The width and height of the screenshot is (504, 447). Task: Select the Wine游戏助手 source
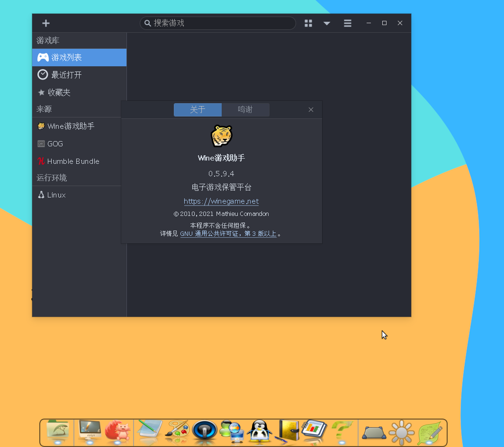point(77,126)
